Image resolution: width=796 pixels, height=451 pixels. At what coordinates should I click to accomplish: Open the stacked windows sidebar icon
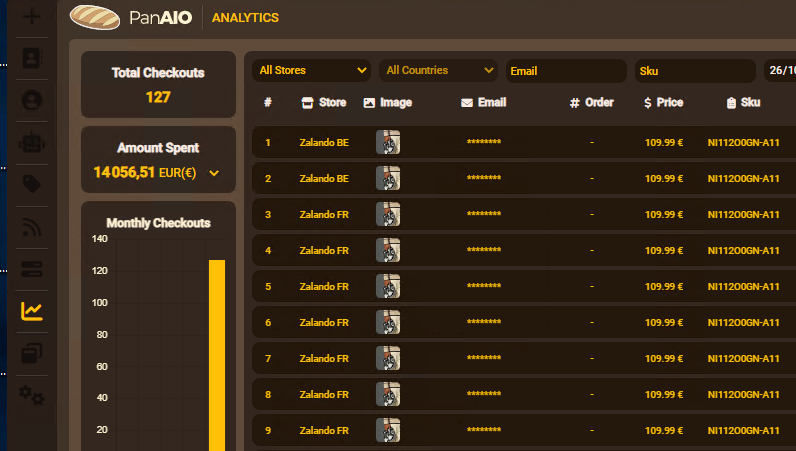[32, 353]
